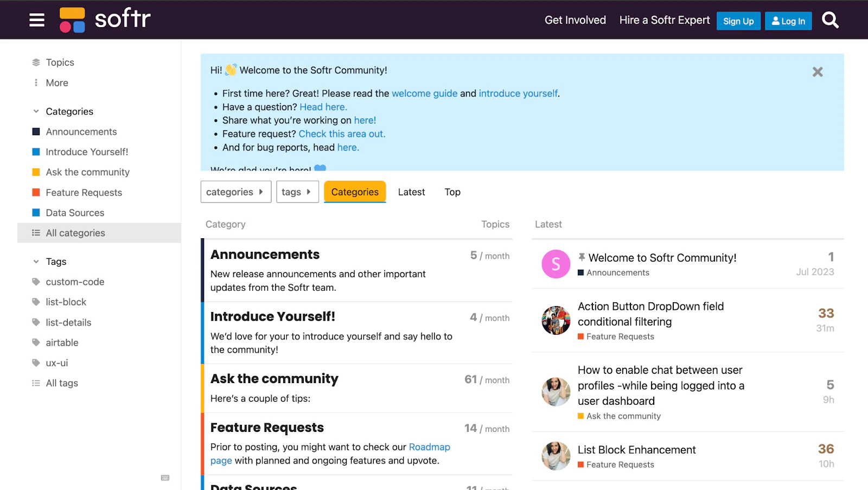Collapse the Tags sidebar section

tap(36, 261)
